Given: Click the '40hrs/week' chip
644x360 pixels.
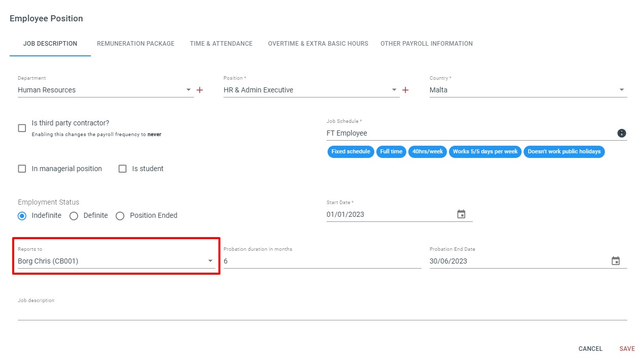Looking at the screenshot, I should point(428,151).
